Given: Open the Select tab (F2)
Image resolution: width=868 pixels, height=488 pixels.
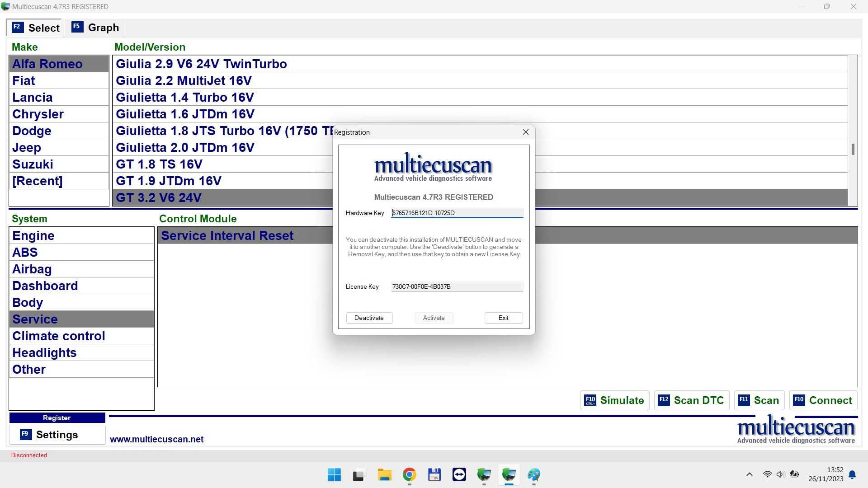Looking at the screenshot, I should 35,28.
